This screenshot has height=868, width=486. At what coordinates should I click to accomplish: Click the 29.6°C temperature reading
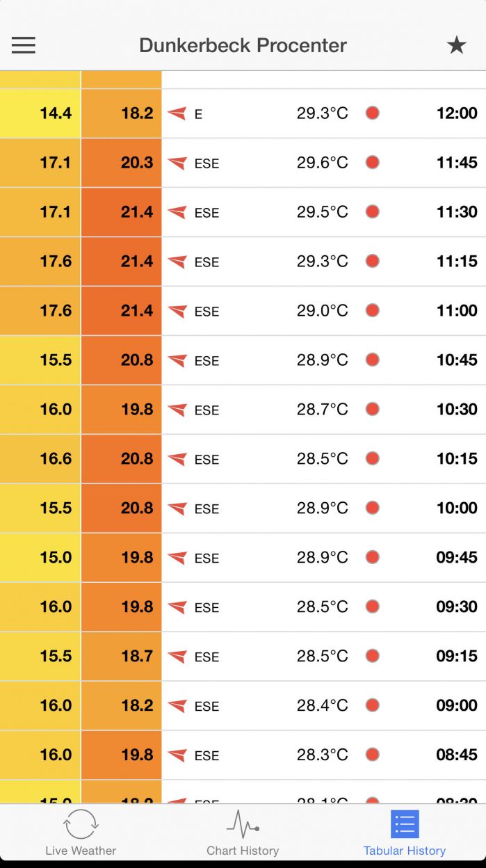322,163
